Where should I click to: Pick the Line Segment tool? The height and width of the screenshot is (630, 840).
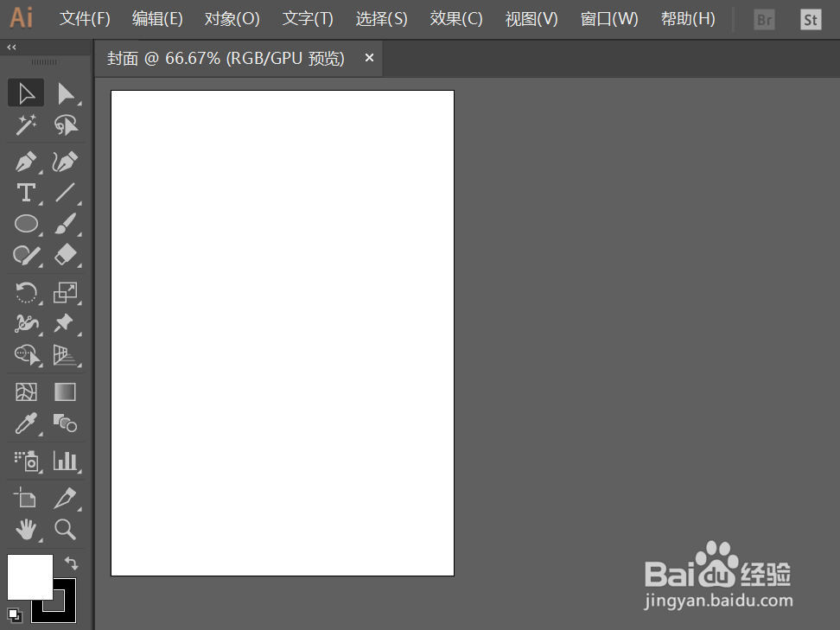click(x=66, y=193)
